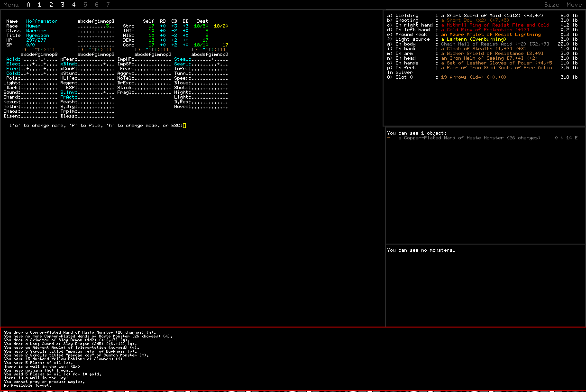Select window tab 4
The image size is (586, 392).
[74, 5]
